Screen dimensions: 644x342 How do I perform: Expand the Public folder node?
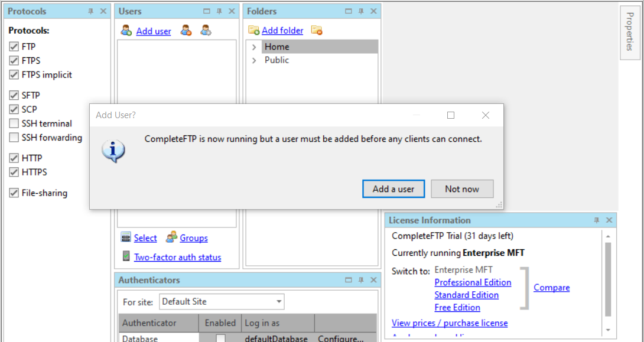254,60
